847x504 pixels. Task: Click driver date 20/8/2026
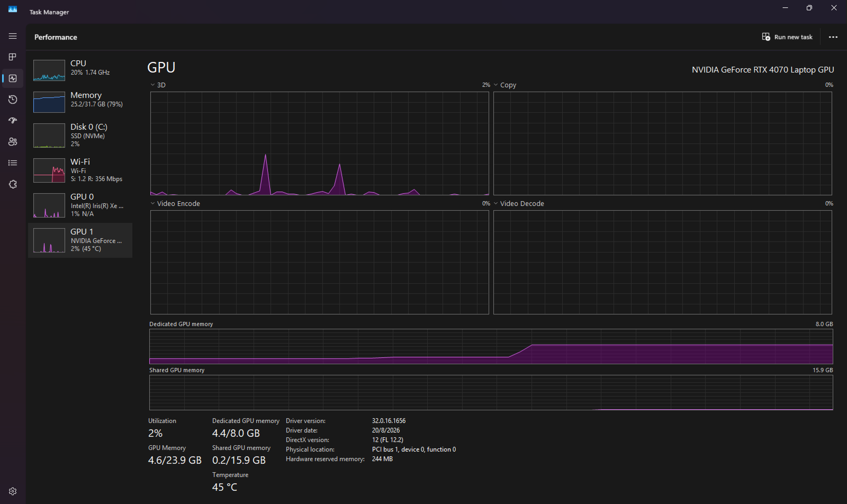pyautogui.click(x=386, y=430)
